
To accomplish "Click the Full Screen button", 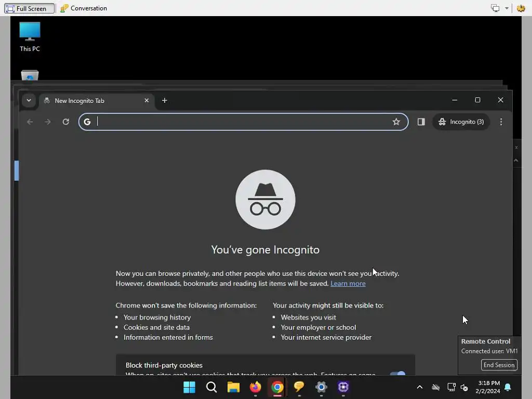I will 29,8.
